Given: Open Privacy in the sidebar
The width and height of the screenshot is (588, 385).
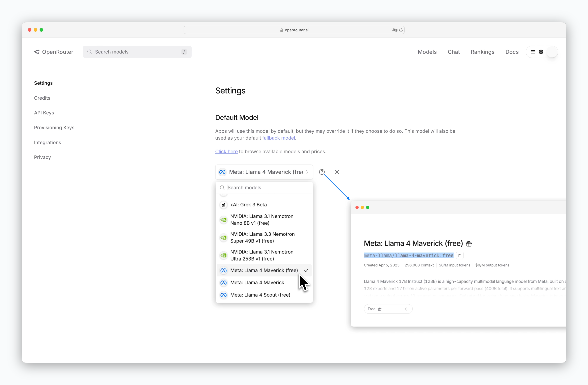Looking at the screenshot, I should (43, 157).
